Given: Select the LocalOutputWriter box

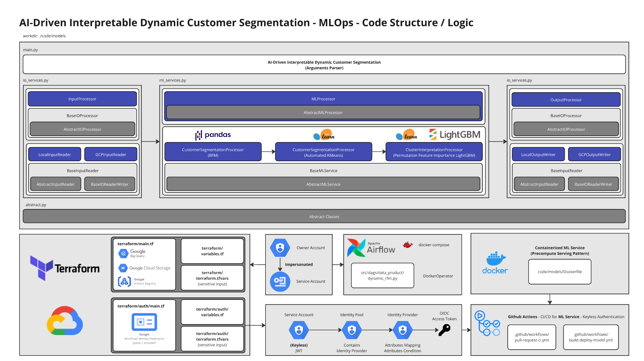Looking at the screenshot, I should pyautogui.click(x=538, y=154).
